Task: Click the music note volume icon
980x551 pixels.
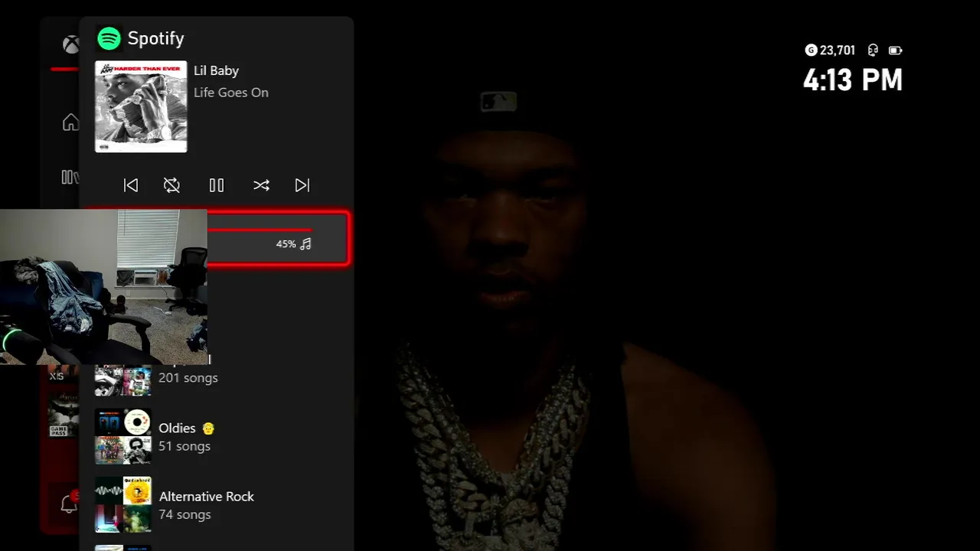Action: [305, 244]
